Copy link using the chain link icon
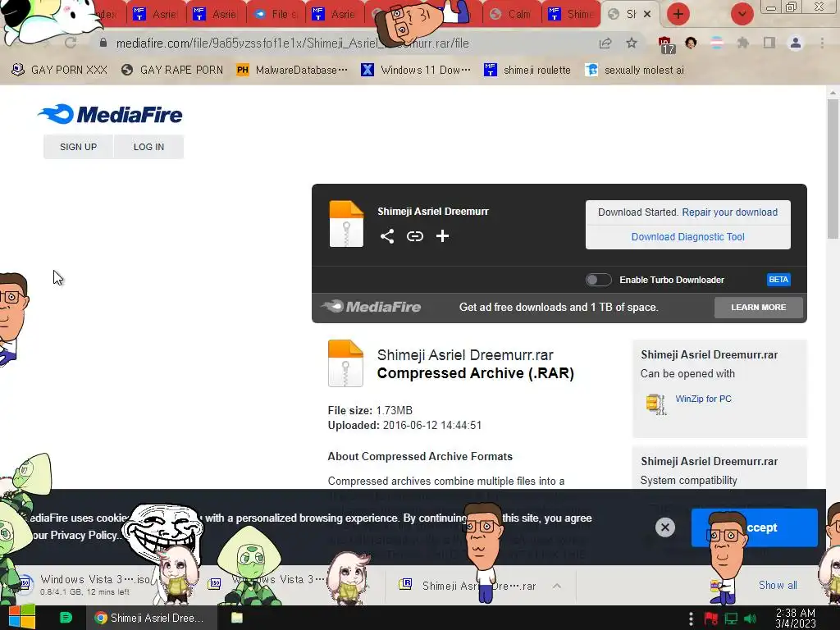 (x=414, y=236)
